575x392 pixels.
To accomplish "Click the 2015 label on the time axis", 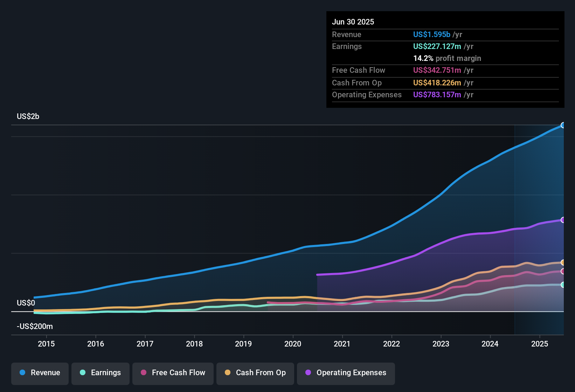I will pyautogui.click(x=46, y=344).
